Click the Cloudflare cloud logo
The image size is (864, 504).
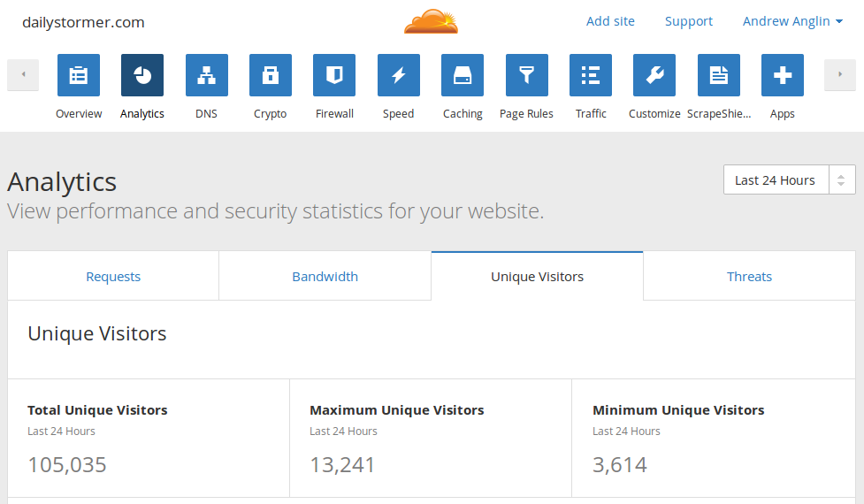tap(432, 21)
